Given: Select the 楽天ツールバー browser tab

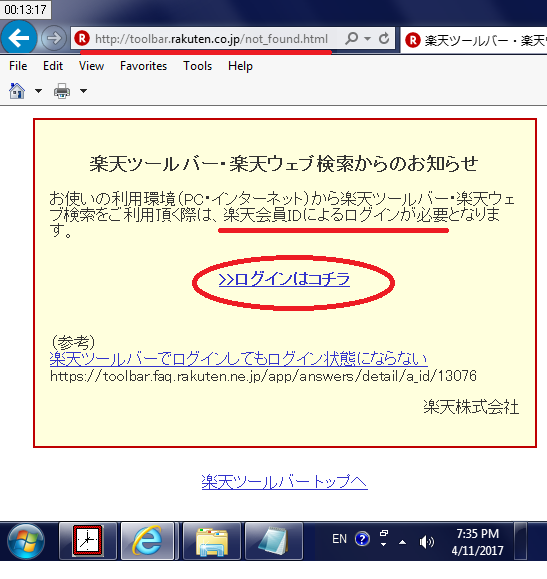Looking at the screenshot, I should (474, 40).
